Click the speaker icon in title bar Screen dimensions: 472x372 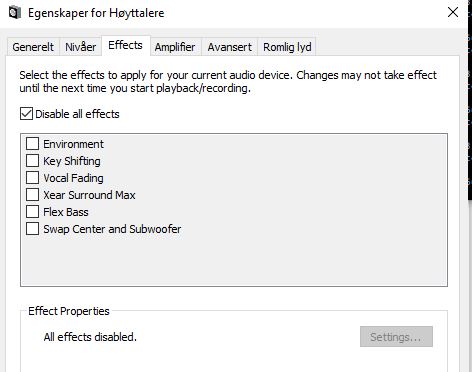15,13
